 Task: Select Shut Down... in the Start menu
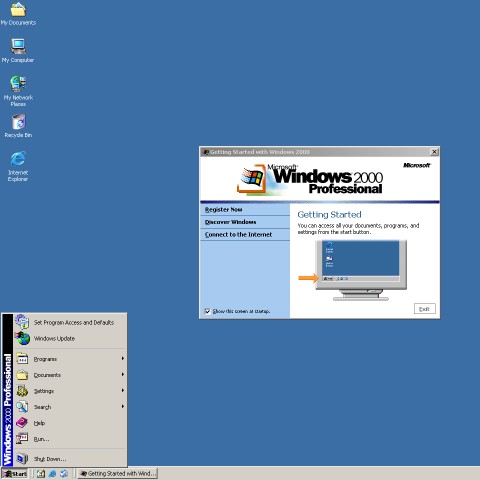[70, 459]
